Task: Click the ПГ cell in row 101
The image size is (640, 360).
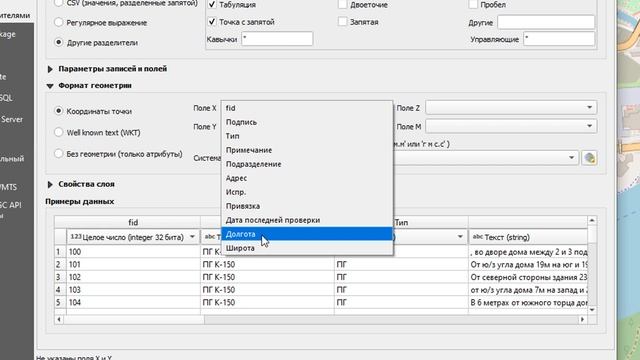Action: click(x=401, y=264)
